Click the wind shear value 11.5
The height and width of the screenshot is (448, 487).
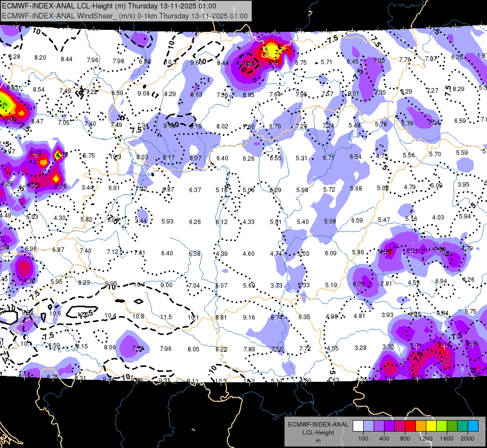tap(166, 317)
